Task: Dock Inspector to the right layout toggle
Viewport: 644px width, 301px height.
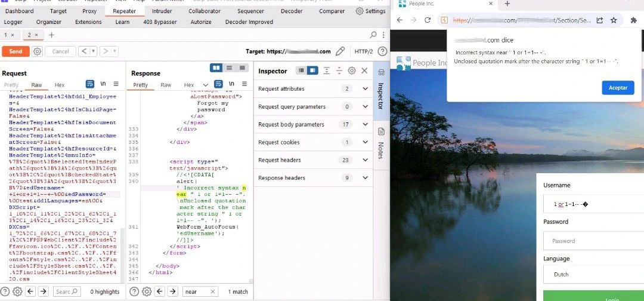Action: [312, 70]
